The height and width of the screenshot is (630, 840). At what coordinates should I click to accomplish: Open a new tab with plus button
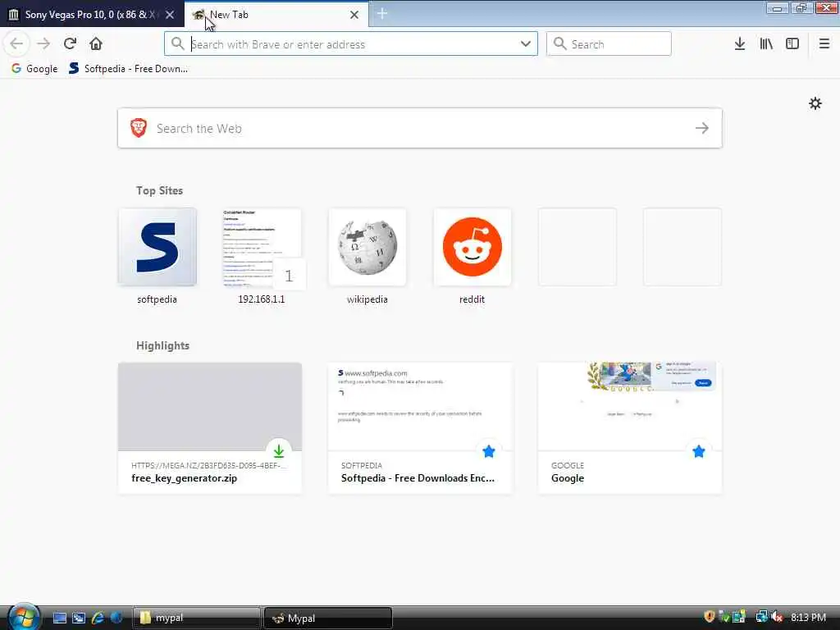click(382, 13)
